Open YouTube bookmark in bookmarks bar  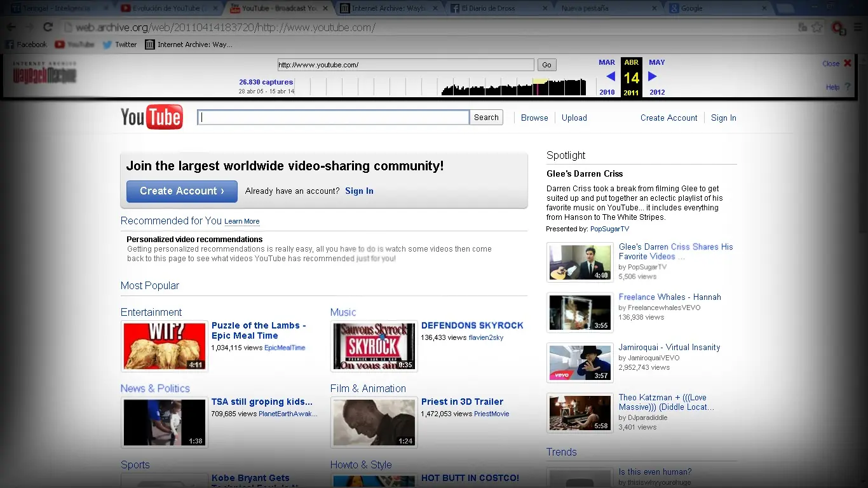[74, 44]
